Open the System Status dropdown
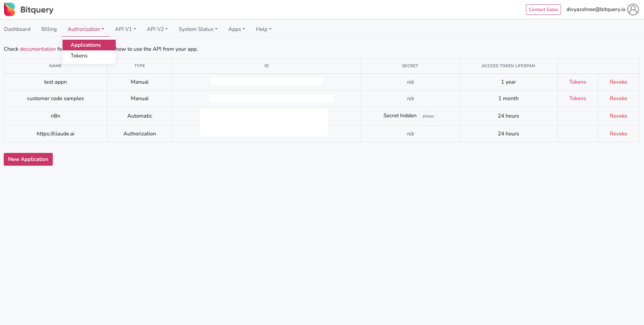 click(x=198, y=29)
